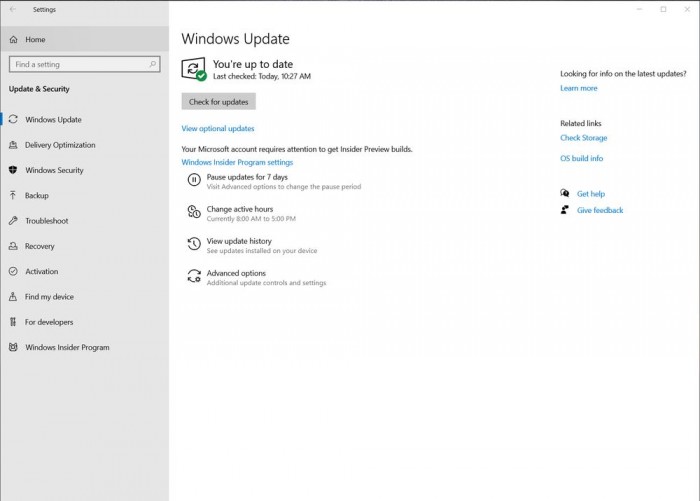
Task: Minimize the Settings window
Action: pos(639,9)
